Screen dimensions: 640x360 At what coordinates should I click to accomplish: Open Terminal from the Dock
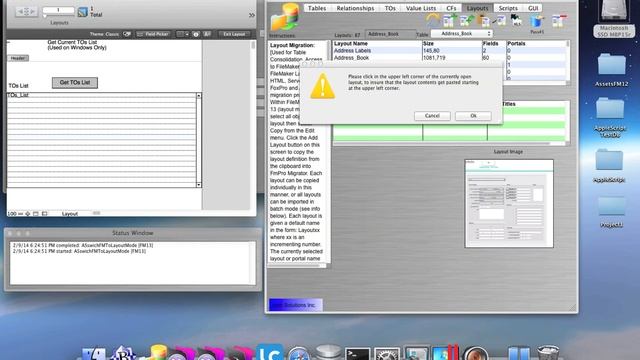coord(358,353)
